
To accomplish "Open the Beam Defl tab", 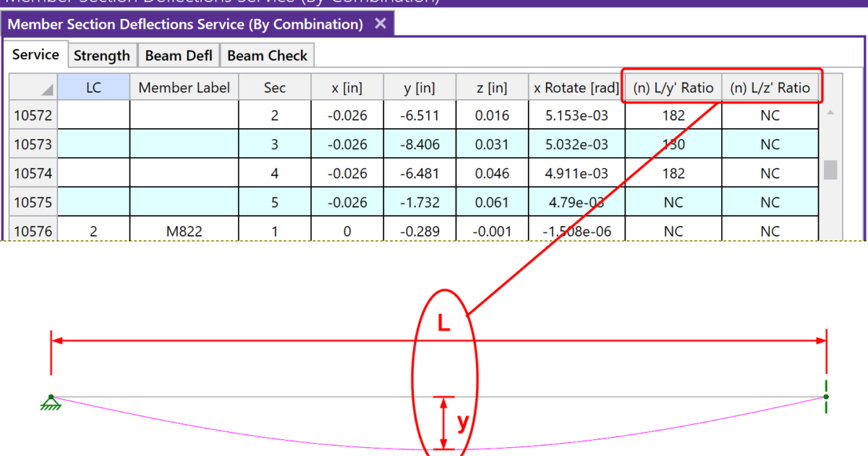I will [x=179, y=54].
